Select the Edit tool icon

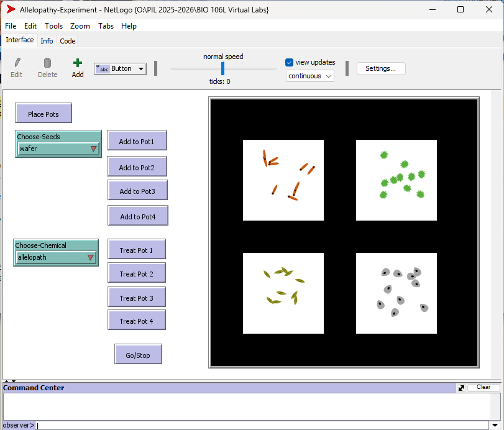pos(16,63)
